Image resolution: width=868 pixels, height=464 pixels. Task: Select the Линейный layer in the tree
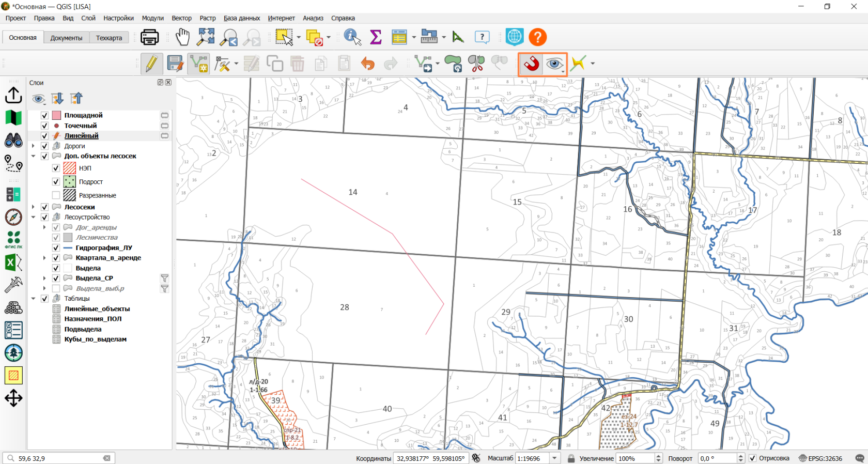[82, 136]
